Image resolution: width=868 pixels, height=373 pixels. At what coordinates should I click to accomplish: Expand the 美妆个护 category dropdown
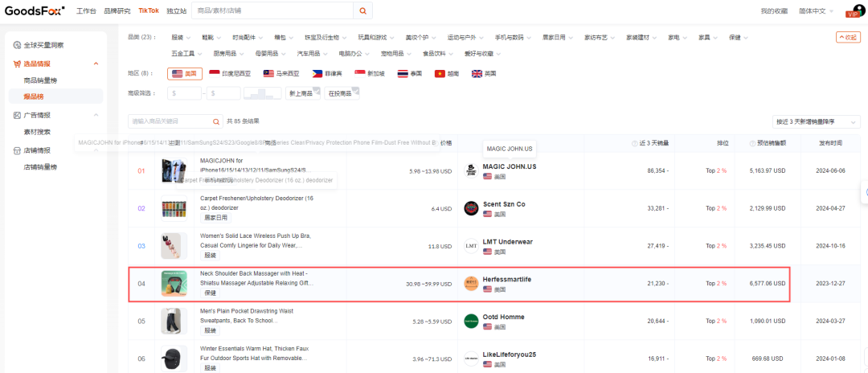click(x=420, y=38)
